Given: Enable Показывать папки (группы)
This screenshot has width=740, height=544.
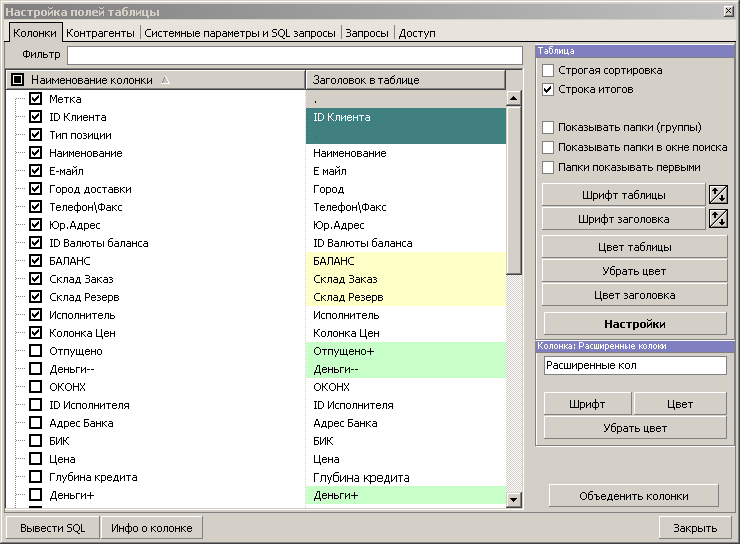Looking at the screenshot, I should coord(548,127).
